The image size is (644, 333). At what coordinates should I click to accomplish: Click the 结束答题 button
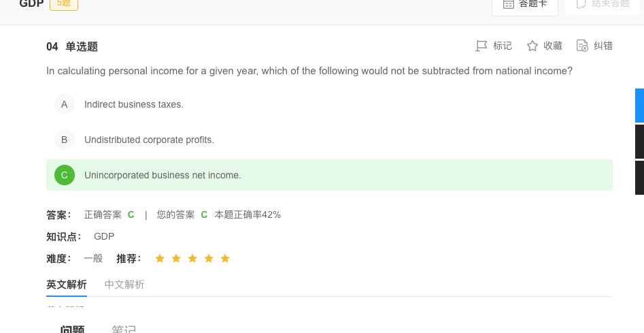[603, 4]
